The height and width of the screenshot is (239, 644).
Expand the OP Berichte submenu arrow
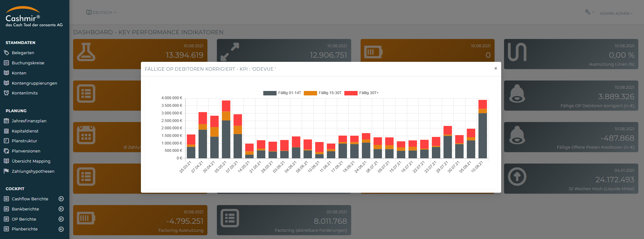pyautogui.click(x=61, y=219)
